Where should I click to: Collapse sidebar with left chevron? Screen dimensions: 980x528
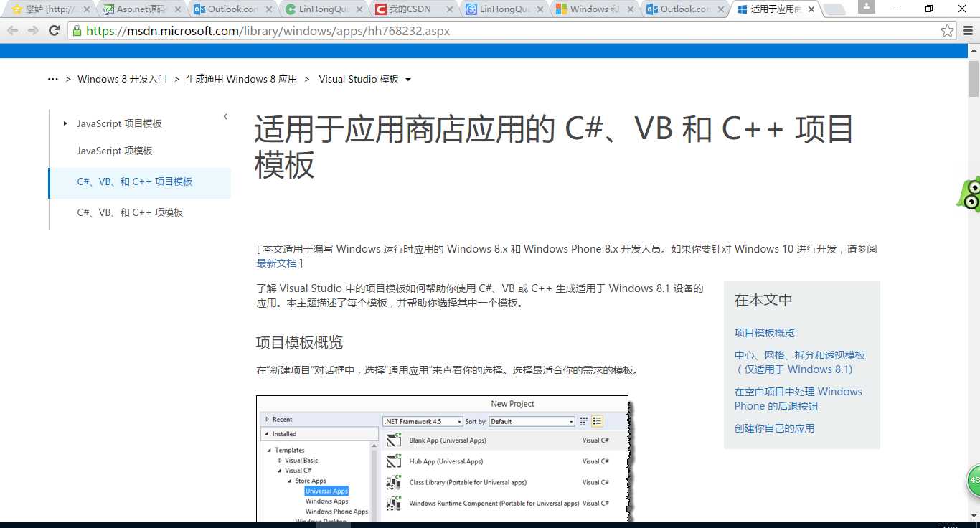tap(225, 116)
